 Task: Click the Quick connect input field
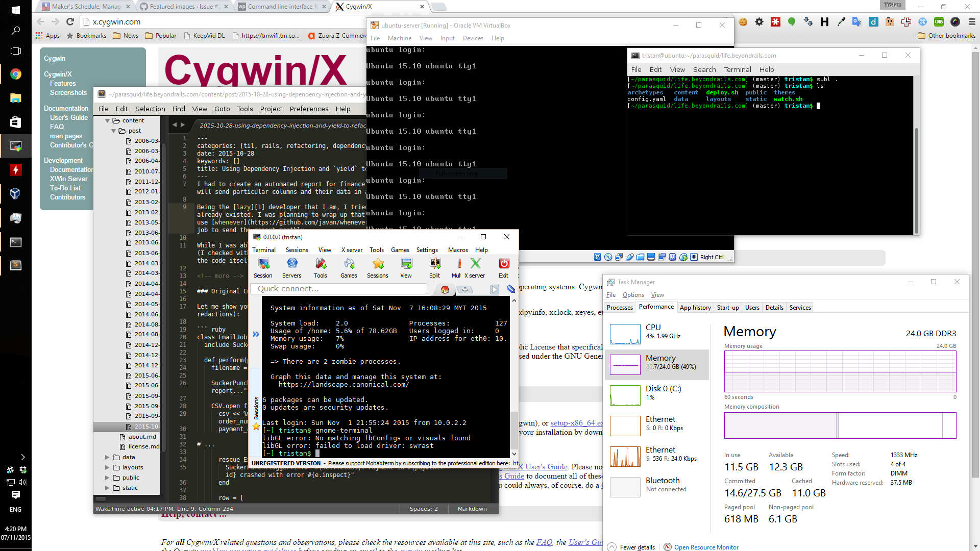[x=339, y=289]
